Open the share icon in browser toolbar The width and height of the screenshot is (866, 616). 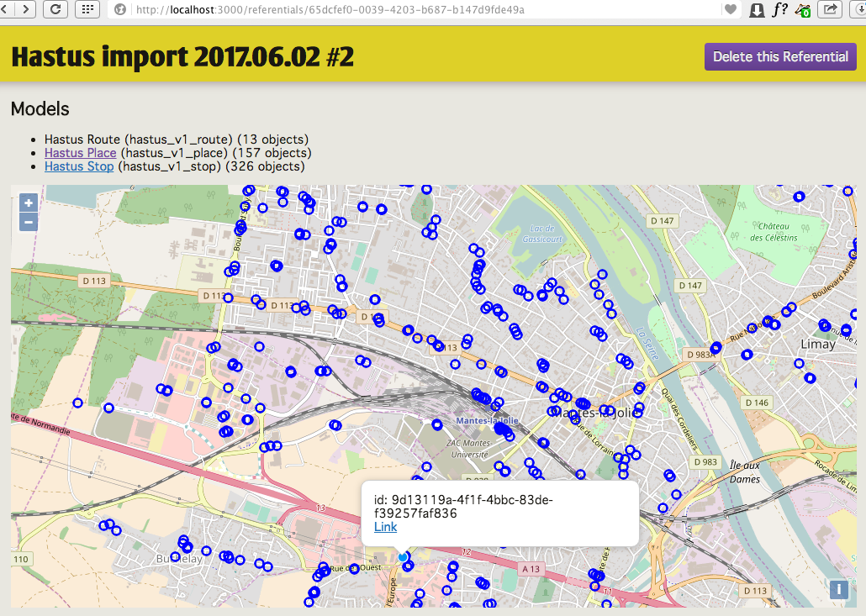pos(830,9)
